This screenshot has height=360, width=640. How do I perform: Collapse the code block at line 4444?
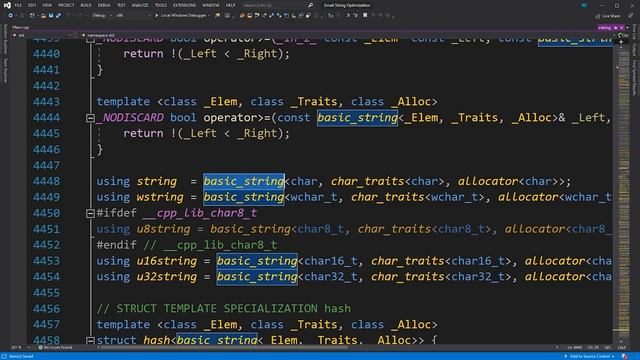point(90,118)
